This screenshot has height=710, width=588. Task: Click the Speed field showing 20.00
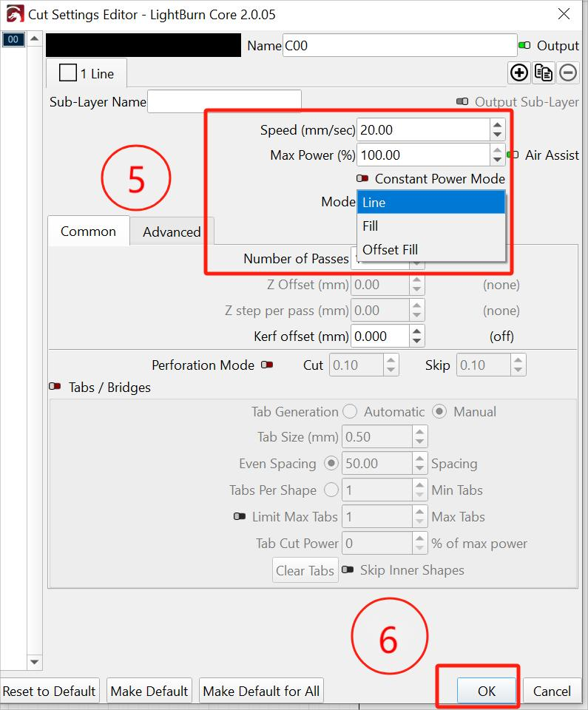click(x=423, y=130)
